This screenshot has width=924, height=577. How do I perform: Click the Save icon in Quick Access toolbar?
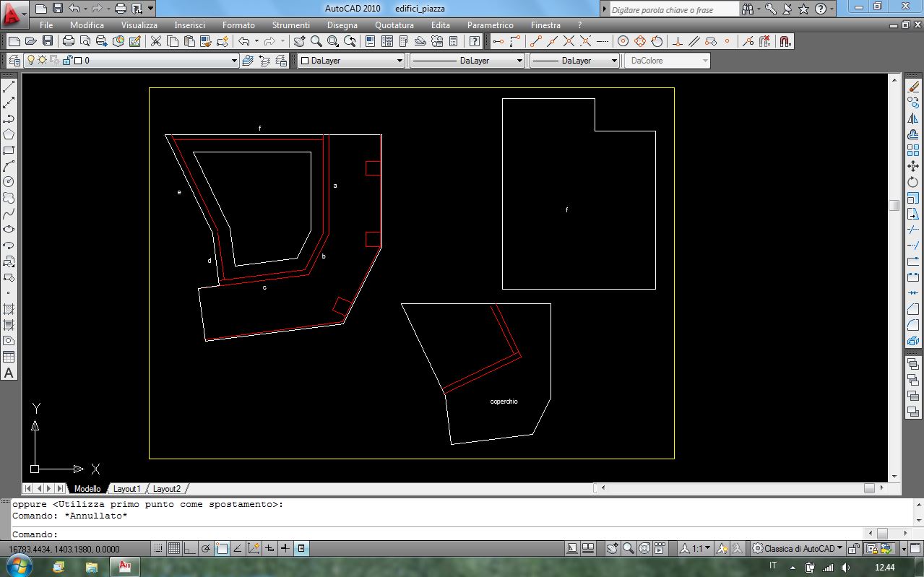58,9
